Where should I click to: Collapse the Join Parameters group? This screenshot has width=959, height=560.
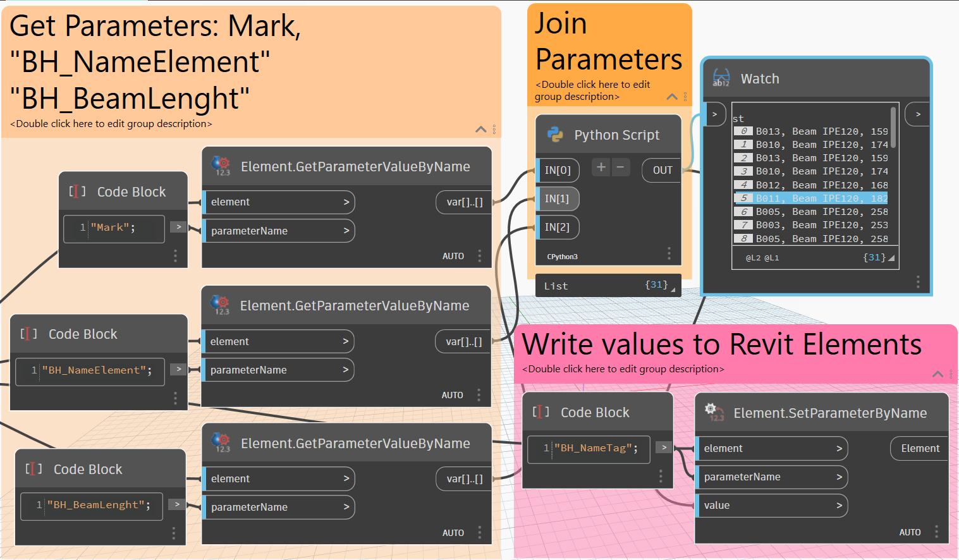(x=672, y=97)
